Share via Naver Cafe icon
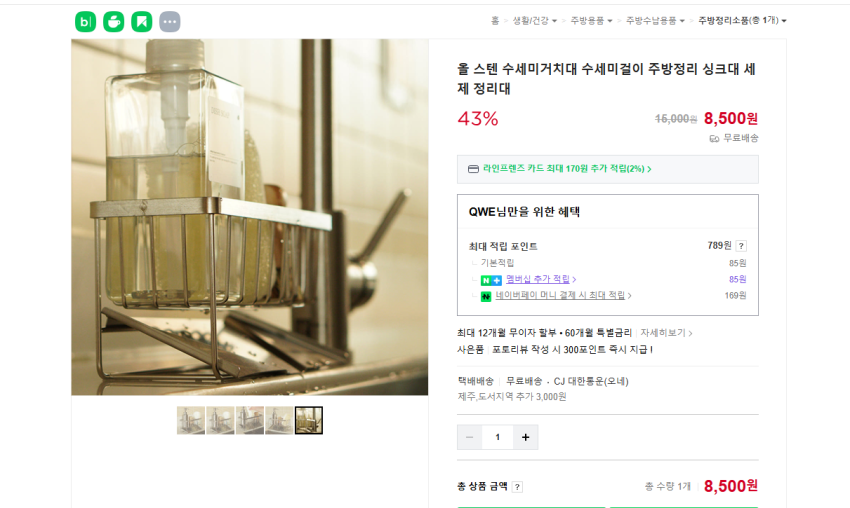 tap(114, 22)
